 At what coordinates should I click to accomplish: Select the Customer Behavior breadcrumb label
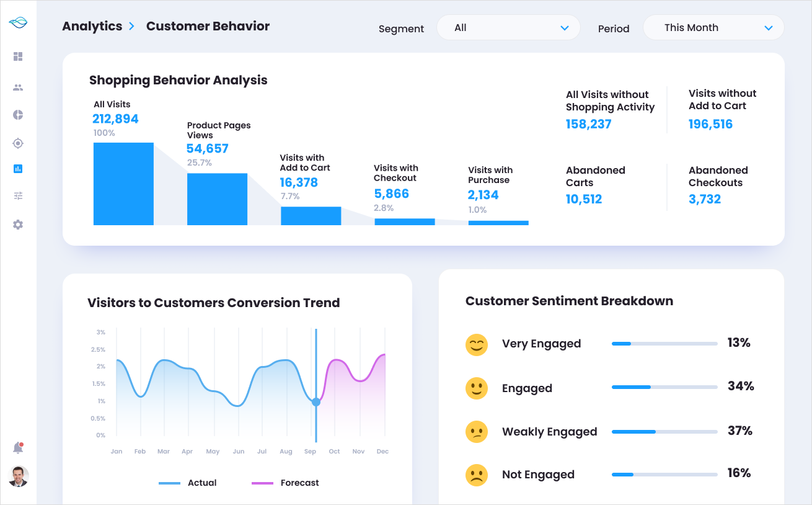tap(208, 26)
